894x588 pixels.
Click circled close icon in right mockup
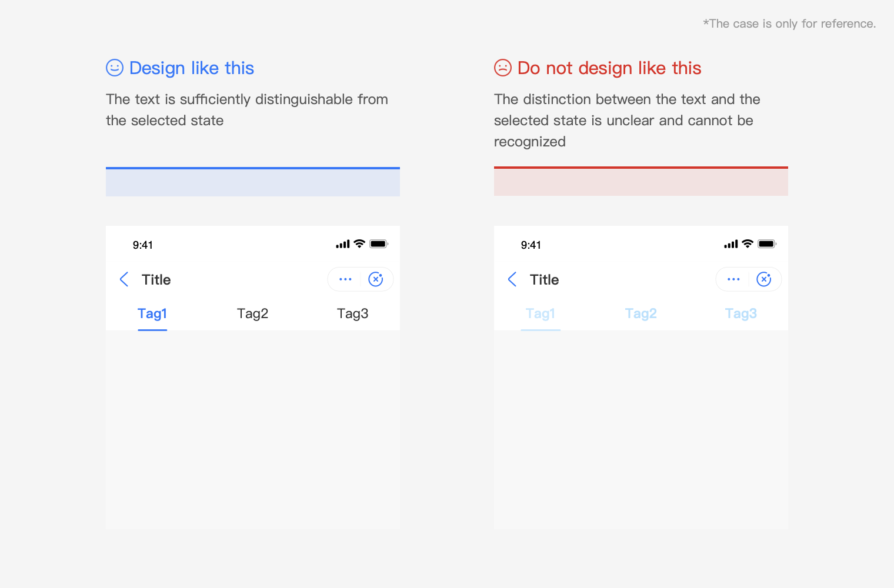(x=764, y=279)
